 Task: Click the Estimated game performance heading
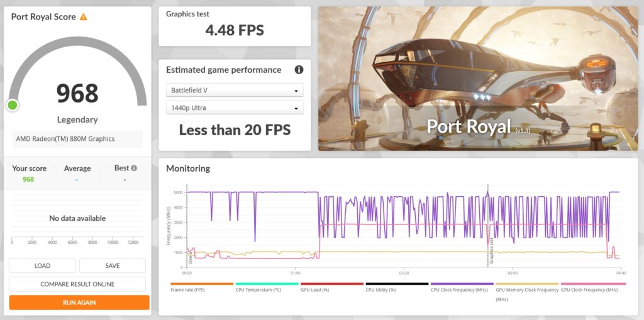coord(224,70)
